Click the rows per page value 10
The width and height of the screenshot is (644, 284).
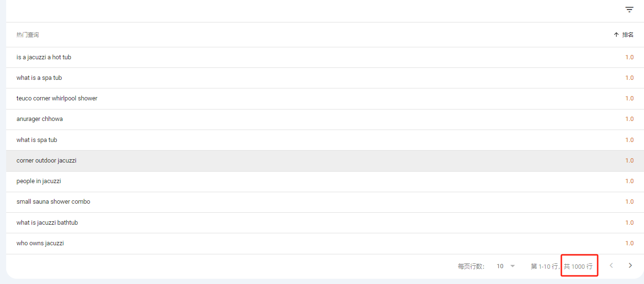(x=500, y=266)
